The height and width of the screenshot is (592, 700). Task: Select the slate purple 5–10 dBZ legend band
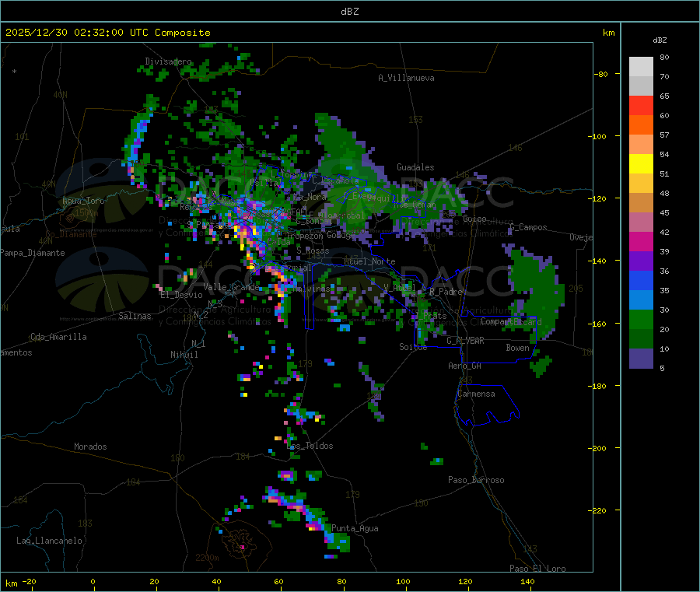click(x=641, y=359)
